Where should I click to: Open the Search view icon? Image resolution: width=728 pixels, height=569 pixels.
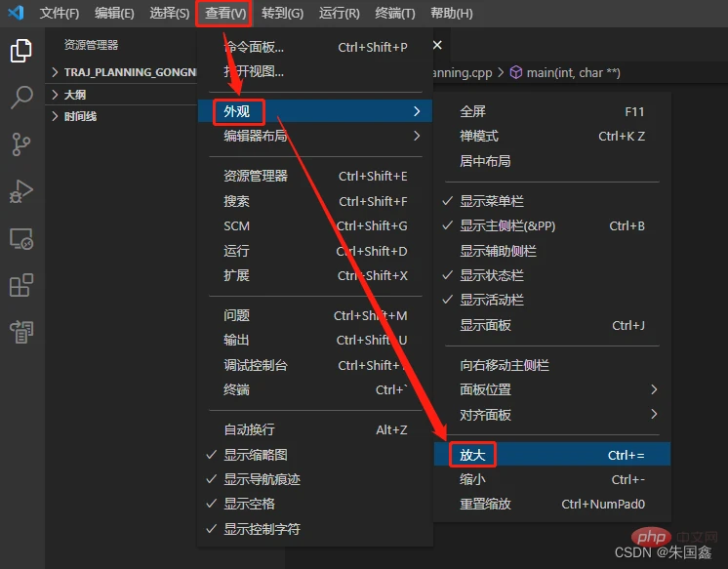pyautogui.click(x=20, y=98)
